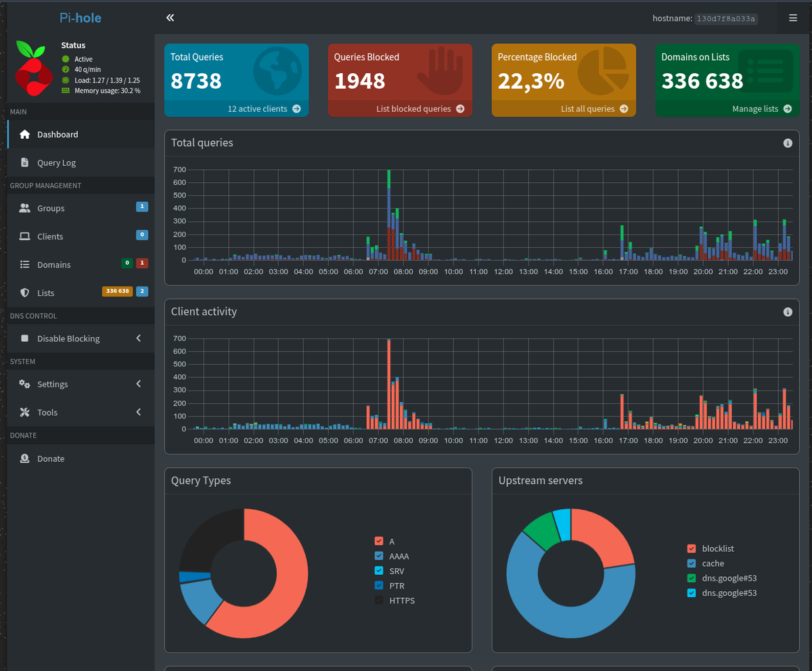
Task: Open hamburger menu at top right
Action: pyautogui.click(x=793, y=18)
